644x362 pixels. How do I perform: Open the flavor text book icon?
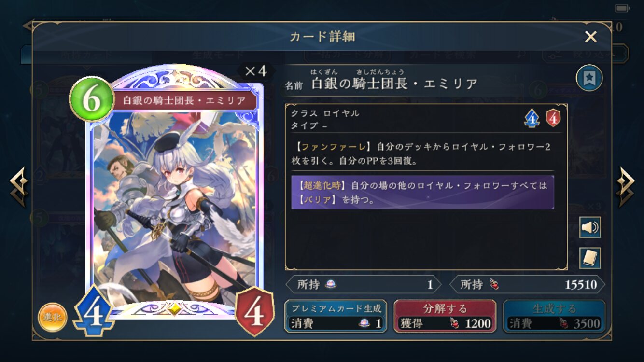pos(590,258)
